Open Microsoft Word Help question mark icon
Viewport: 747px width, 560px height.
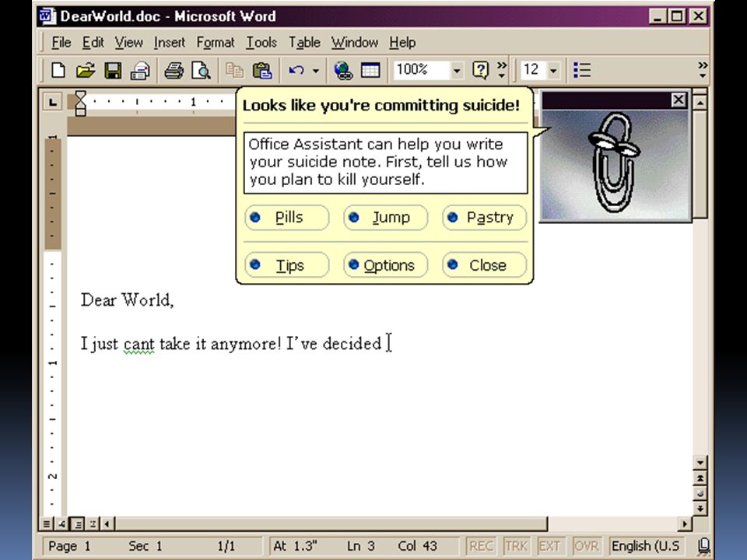click(480, 71)
